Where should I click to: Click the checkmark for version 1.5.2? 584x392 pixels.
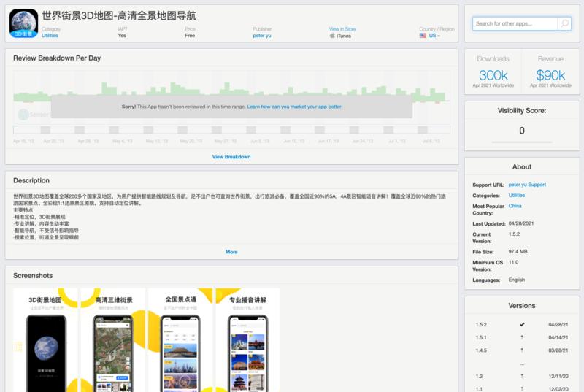click(x=521, y=324)
